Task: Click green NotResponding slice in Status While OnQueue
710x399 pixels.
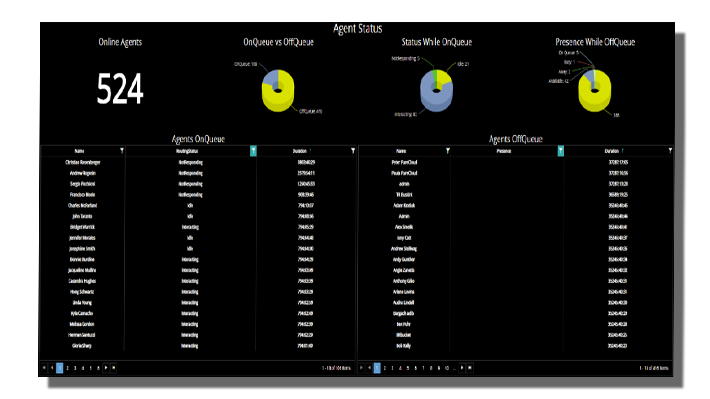Action: coord(435,75)
